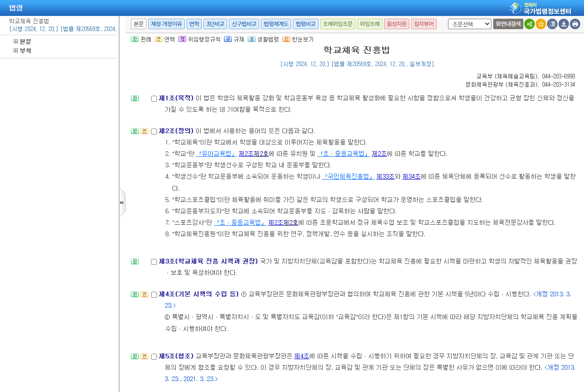Click the green share icon
The image size is (584, 392).
click(529, 24)
